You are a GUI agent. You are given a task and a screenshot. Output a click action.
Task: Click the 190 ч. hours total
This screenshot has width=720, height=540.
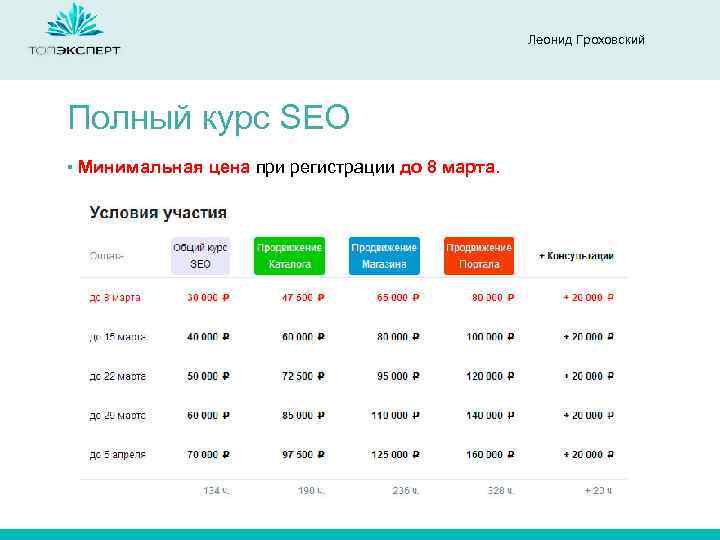click(x=311, y=491)
